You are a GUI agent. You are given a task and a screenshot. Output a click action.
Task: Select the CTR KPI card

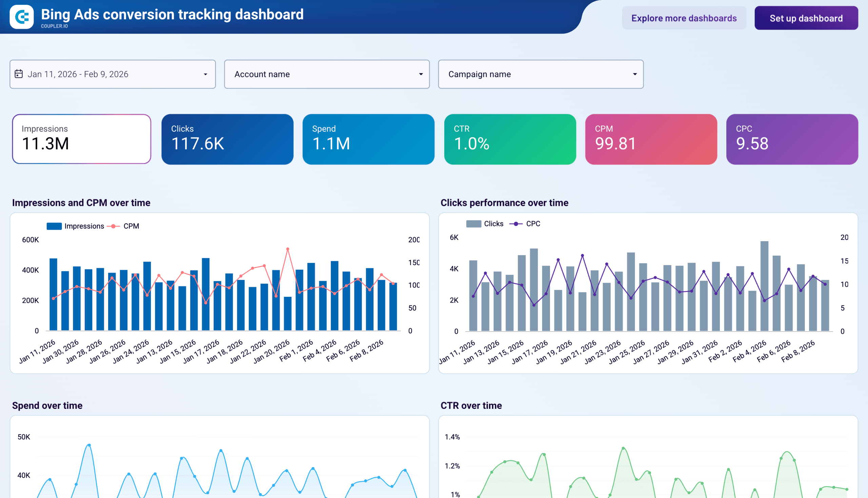coord(510,139)
